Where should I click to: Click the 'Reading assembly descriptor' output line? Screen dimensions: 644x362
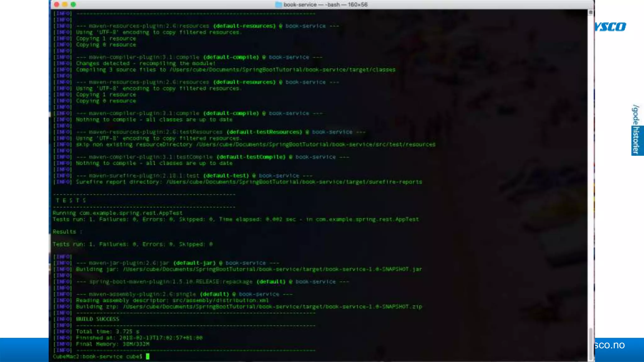click(x=172, y=300)
